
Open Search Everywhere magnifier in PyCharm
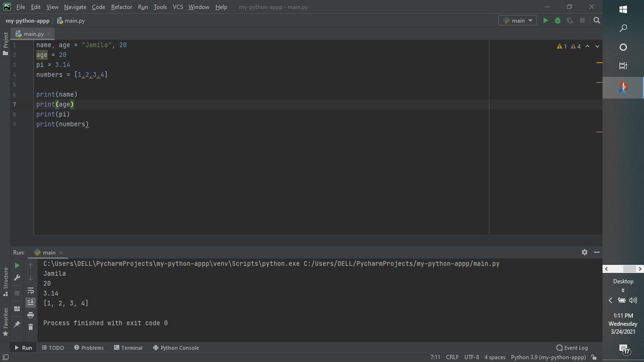[596, 20]
